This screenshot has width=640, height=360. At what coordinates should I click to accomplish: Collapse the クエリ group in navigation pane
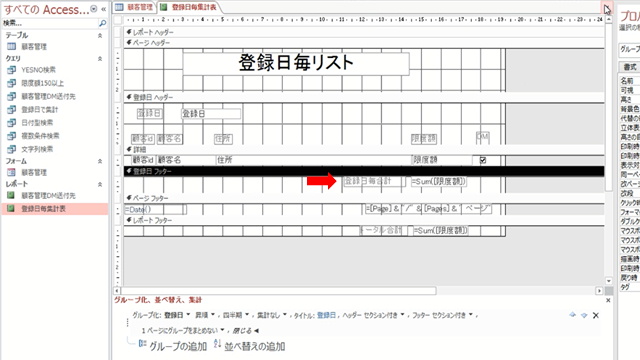coord(100,58)
